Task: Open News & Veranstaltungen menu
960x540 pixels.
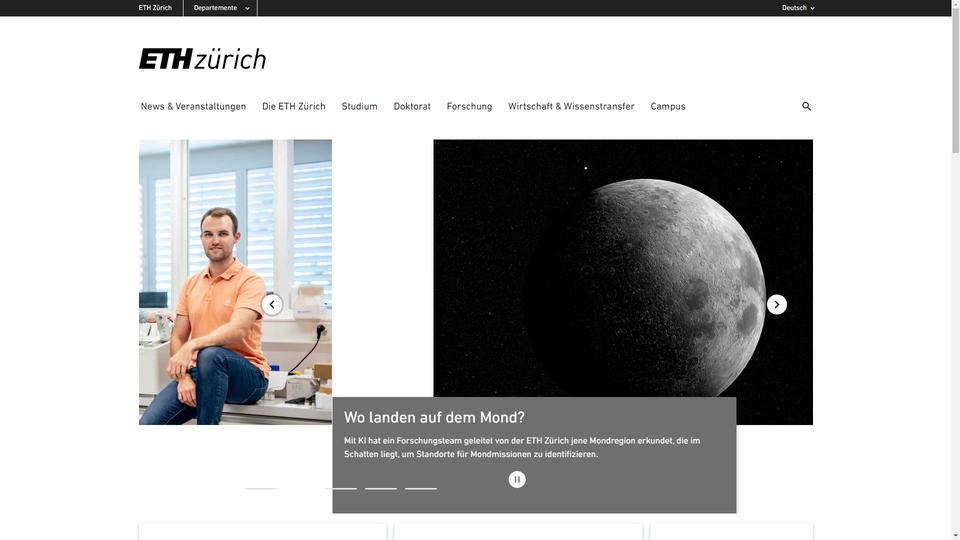Action: click(193, 107)
